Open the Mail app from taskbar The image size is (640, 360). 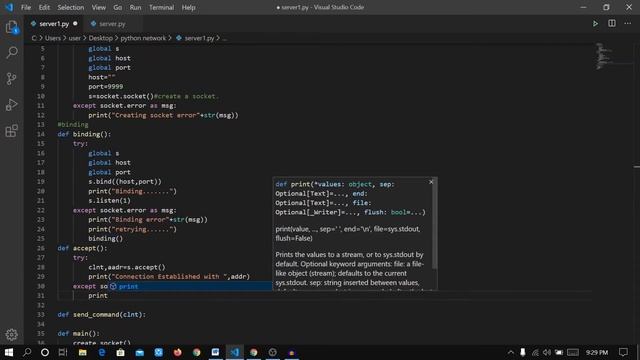(140, 352)
